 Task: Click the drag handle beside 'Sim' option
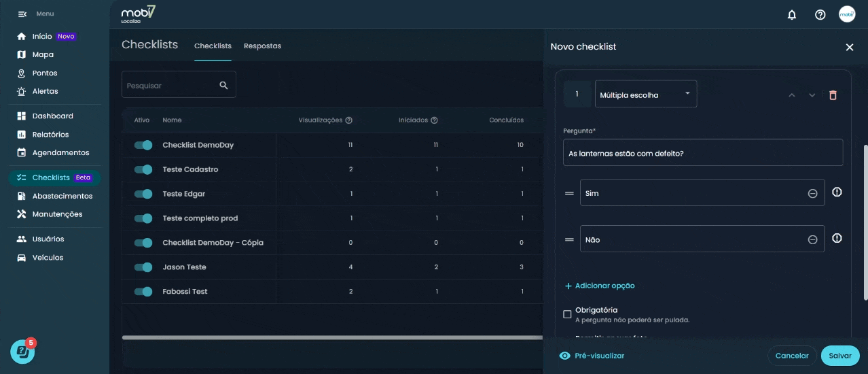coord(569,194)
